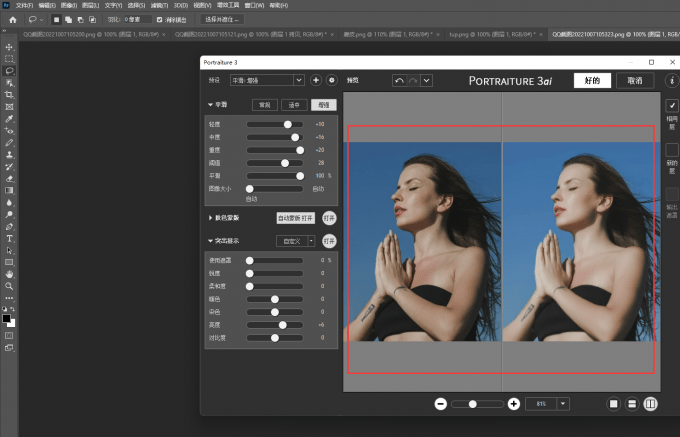Adjust the 阈值 threshold slider
This screenshot has width=680, height=437.
tap(285, 162)
